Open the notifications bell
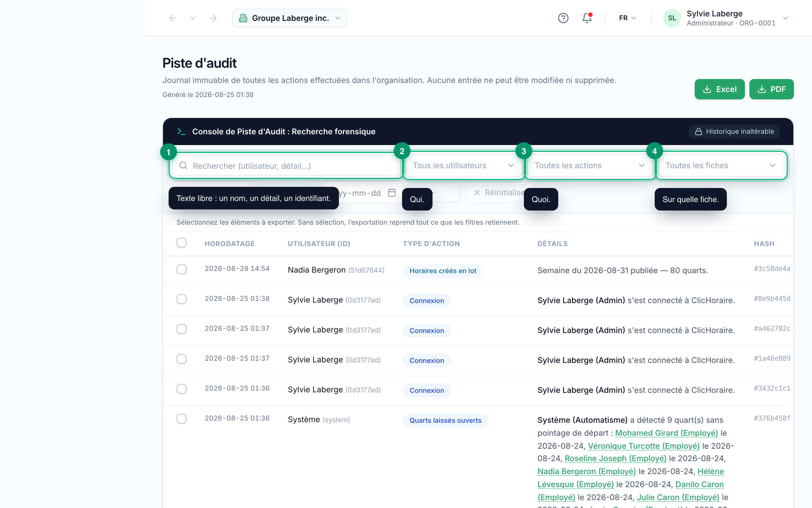Screen dimensions: 812x508 point(587,18)
